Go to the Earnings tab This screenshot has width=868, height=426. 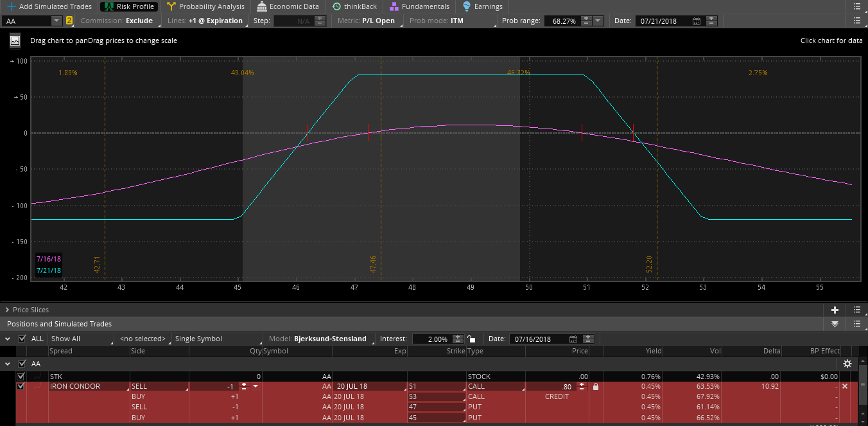pyautogui.click(x=483, y=6)
